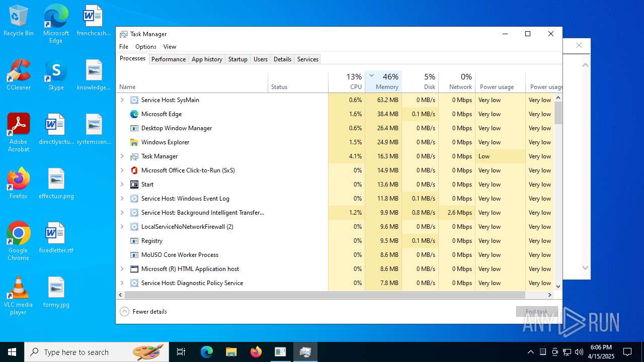Image resolution: width=644 pixels, height=362 pixels.
Task: Select fixedletter.rtf desktop file
Action: pyautogui.click(x=56, y=237)
